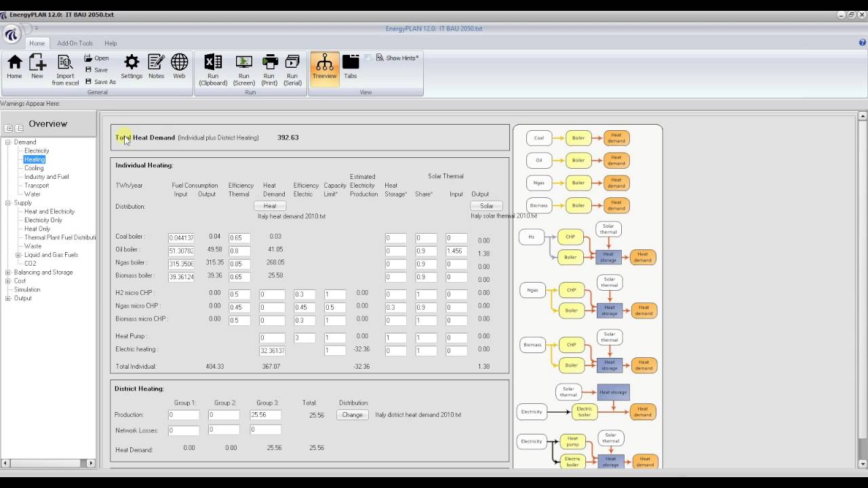868x488 pixels.
Task: Expand the Output tree node
Action: (x=8, y=298)
